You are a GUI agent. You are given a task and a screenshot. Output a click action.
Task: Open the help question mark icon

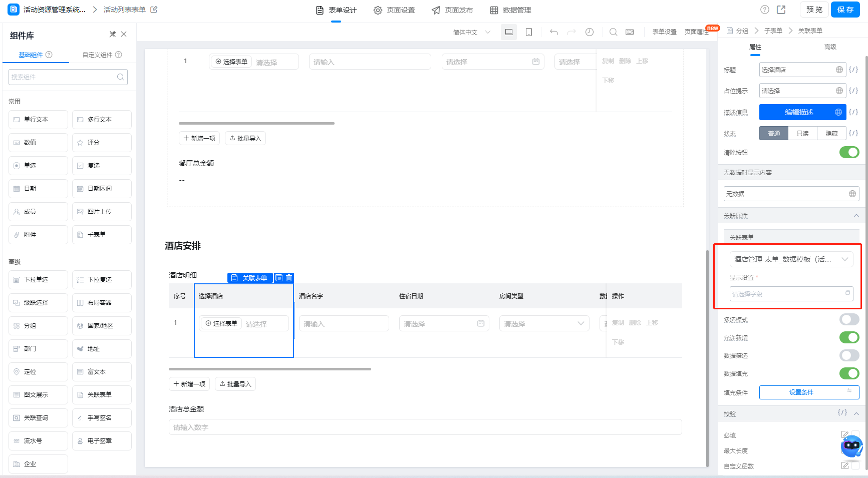(765, 10)
